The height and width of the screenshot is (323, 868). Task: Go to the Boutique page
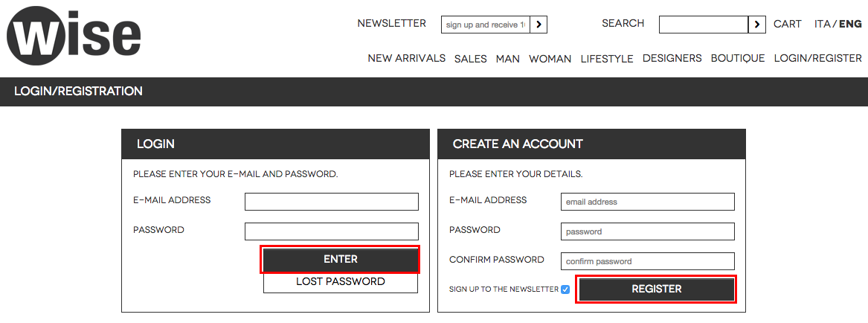(x=738, y=58)
